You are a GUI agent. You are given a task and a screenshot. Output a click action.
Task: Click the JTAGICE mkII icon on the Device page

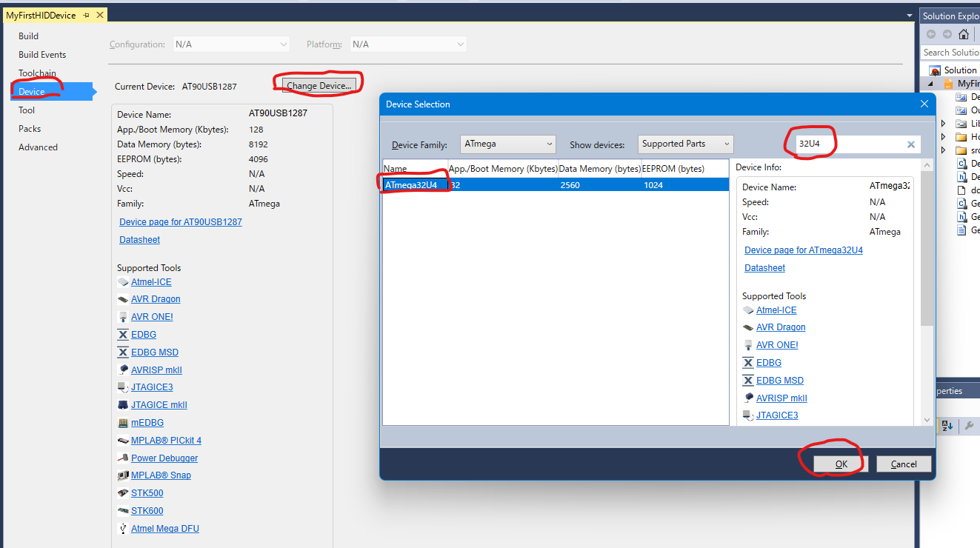coord(123,405)
